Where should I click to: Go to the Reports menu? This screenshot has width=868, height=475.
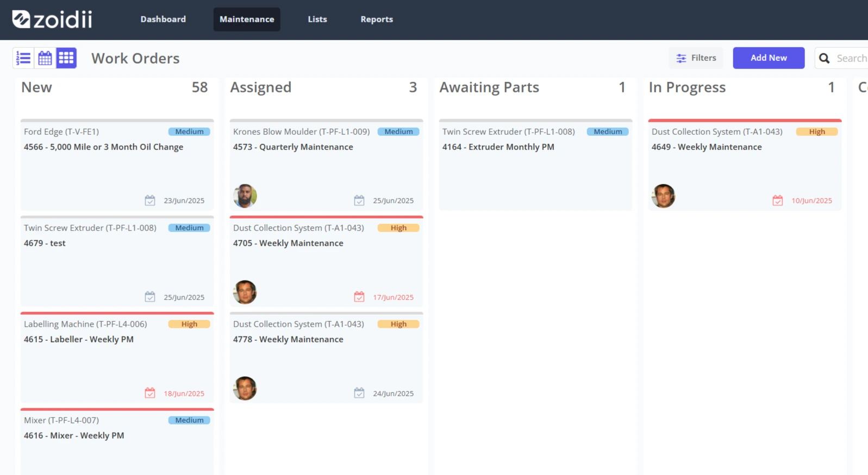click(377, 20)
